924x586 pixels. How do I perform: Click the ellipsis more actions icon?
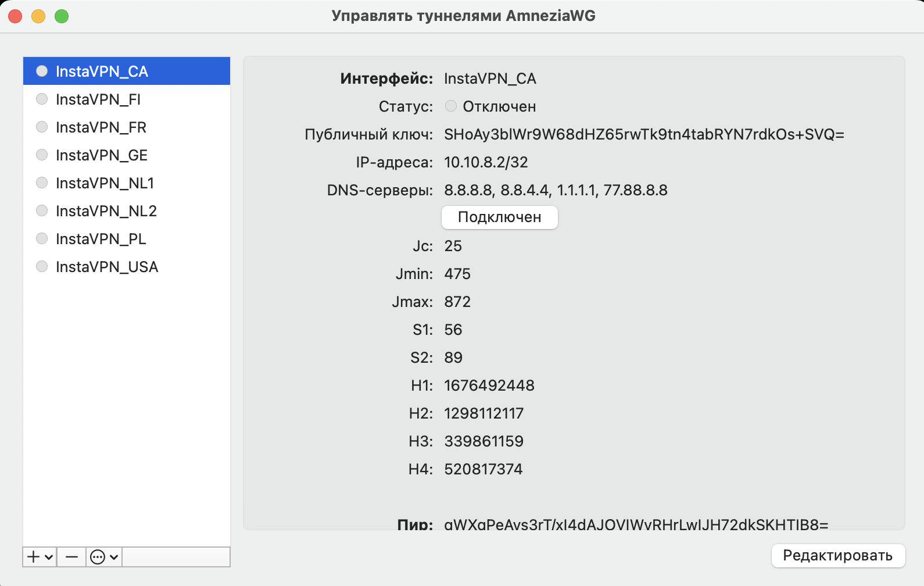pos(98,557)
